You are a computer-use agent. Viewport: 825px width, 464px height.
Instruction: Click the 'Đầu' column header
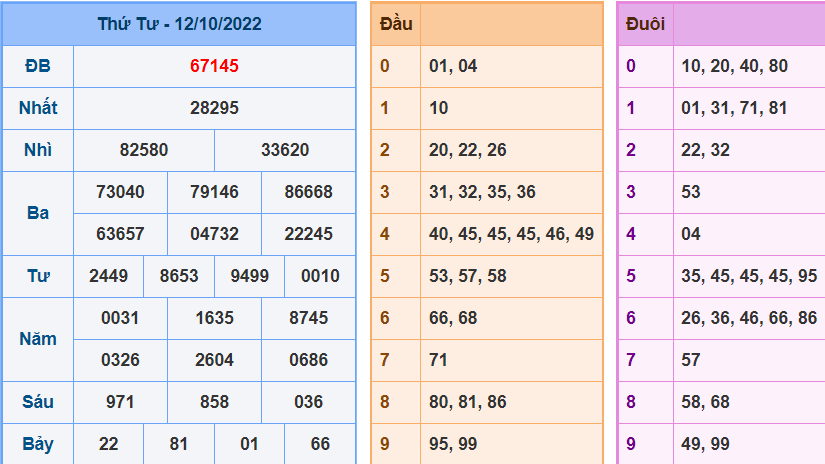[x=396, y=24]
